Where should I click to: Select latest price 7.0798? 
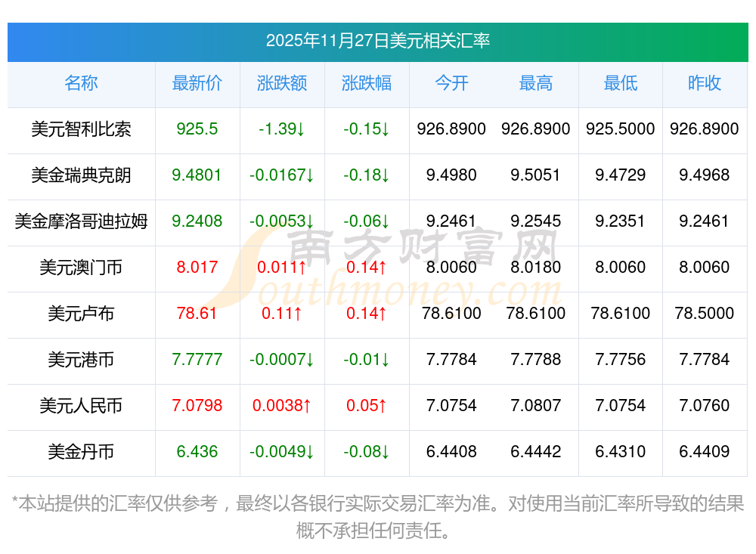197,406
